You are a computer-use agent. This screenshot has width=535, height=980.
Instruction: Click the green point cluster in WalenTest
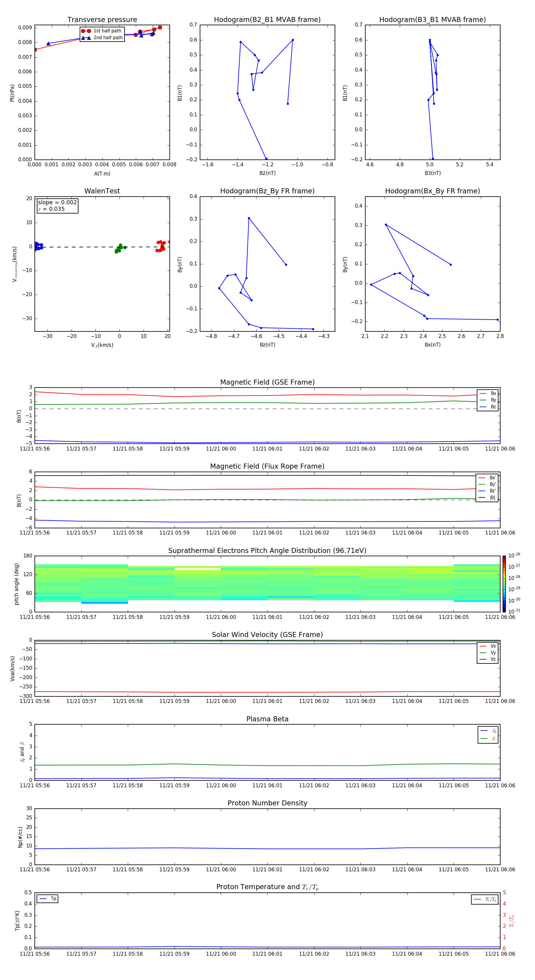pos(119,249)
